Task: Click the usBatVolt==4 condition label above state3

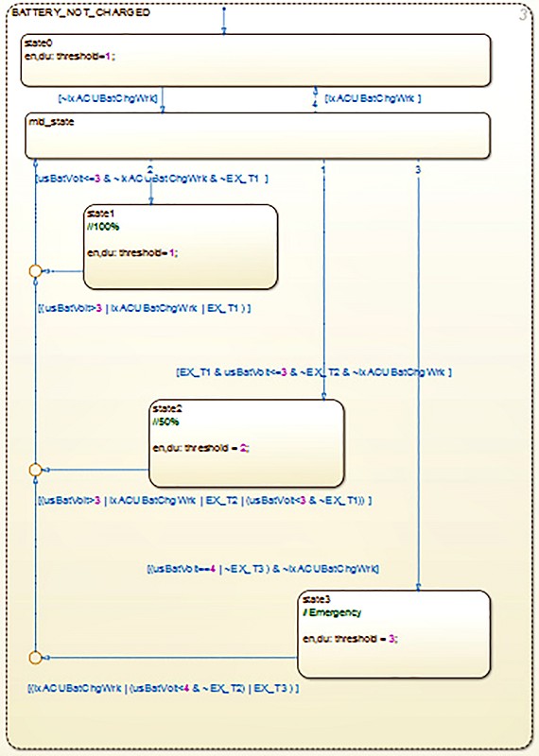Action: (263, 569)
